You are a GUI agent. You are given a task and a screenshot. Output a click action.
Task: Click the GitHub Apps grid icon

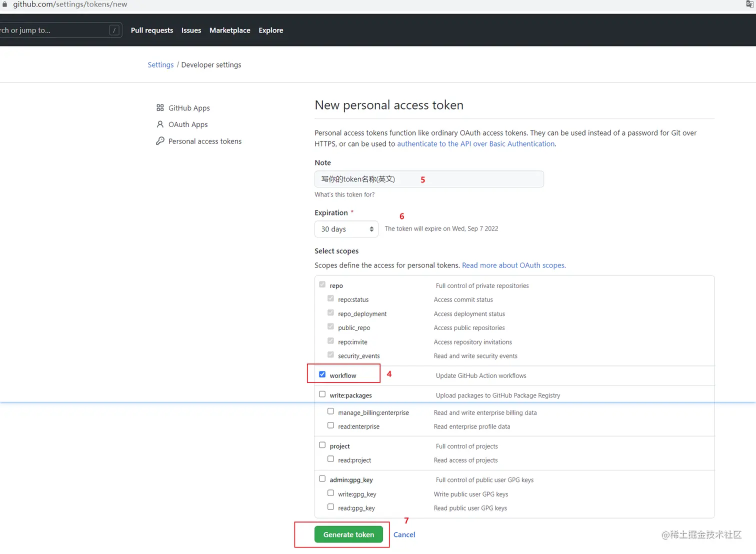160,107
